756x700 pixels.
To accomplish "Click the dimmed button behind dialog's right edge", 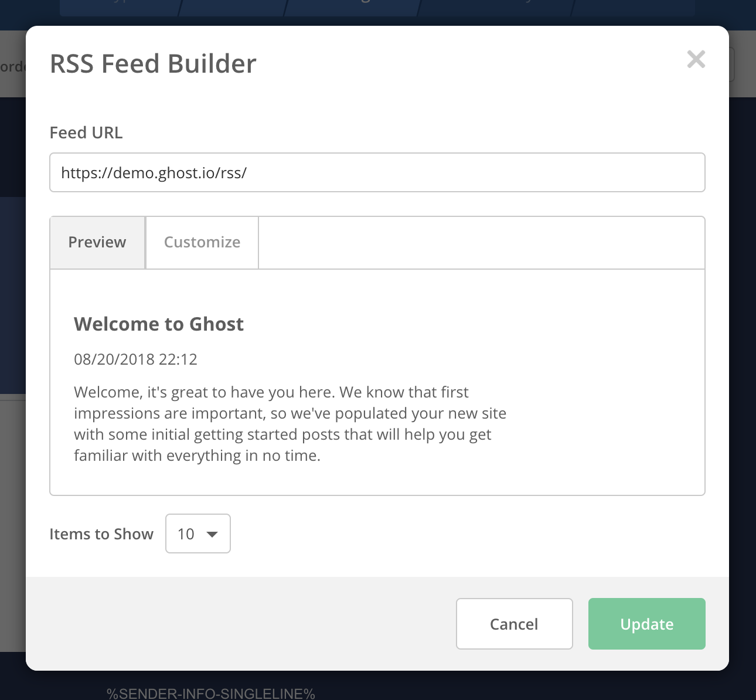I will 731,64.
